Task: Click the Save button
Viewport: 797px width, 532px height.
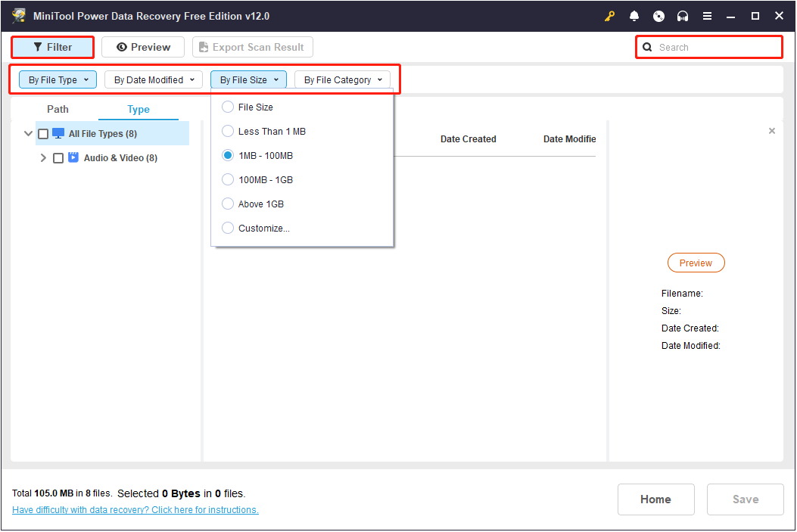Action: (x=746, y=499)
